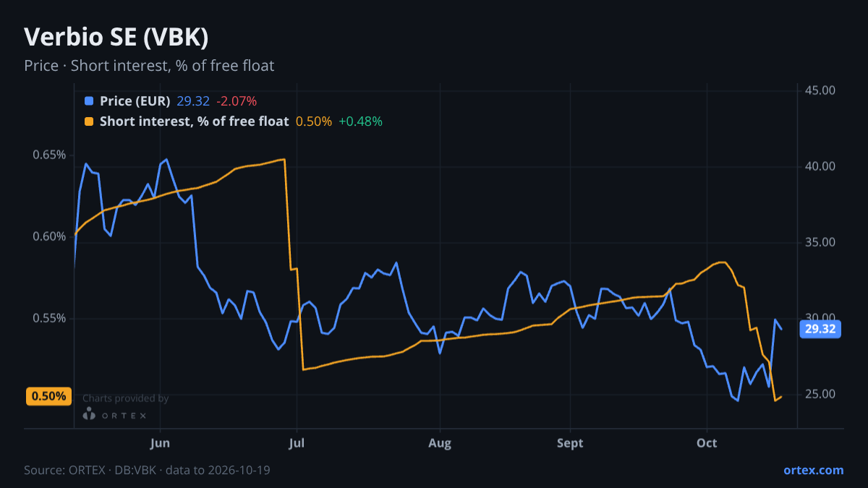
Task: Open the ortex.com link
Action: (x=814, y=470)
